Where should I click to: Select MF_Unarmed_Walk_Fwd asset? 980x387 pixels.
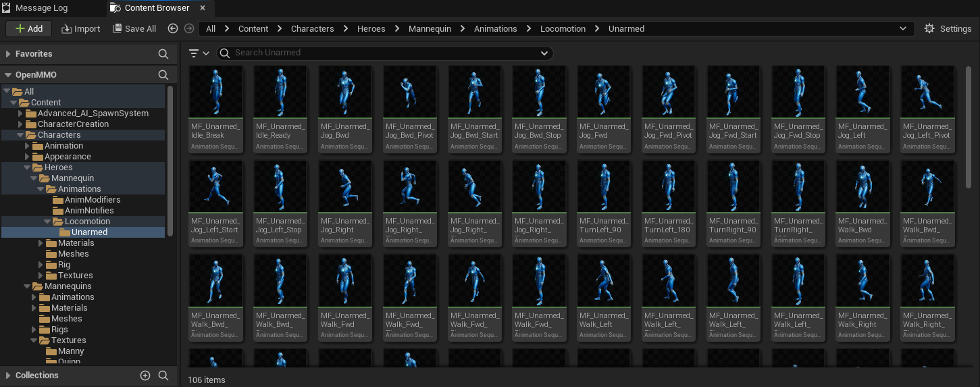pyautogui.click(x=345, y=298)
